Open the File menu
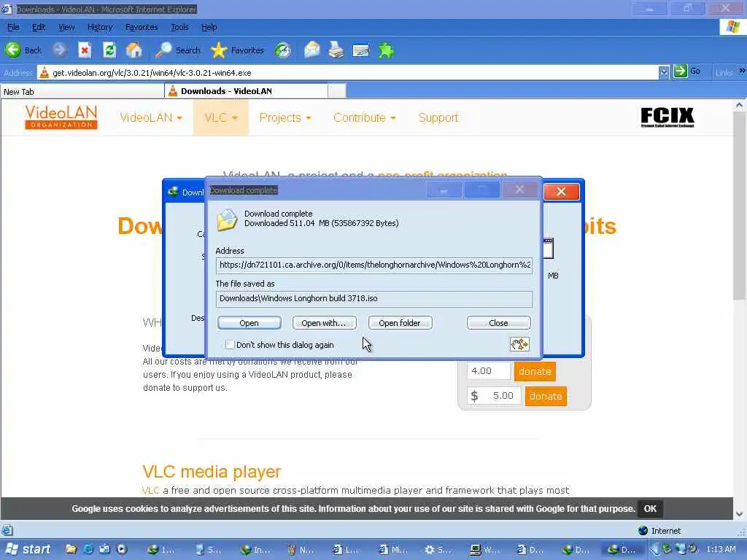Screen dimensions: 747x560 click(13, 27)
